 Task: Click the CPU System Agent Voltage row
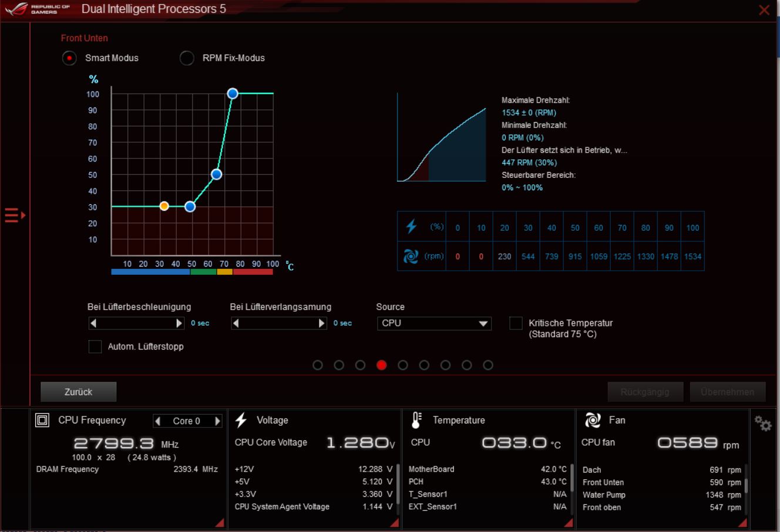[x=314, y=507]
